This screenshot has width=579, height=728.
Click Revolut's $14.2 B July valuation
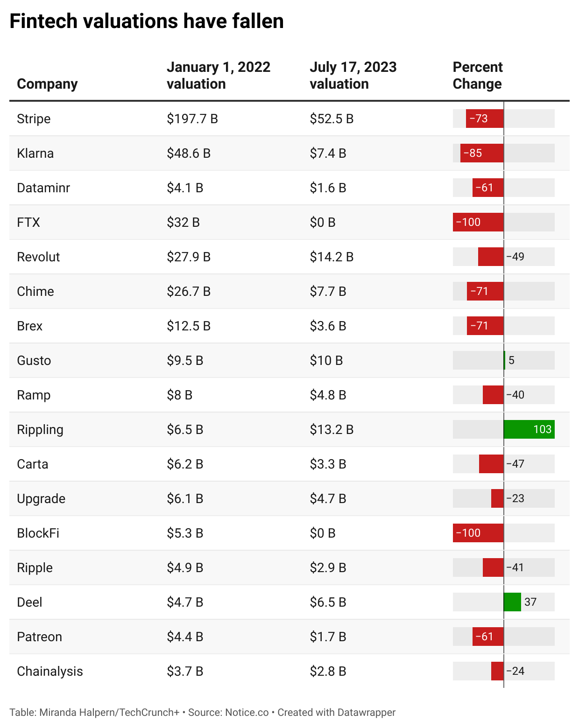pos(332,257)
